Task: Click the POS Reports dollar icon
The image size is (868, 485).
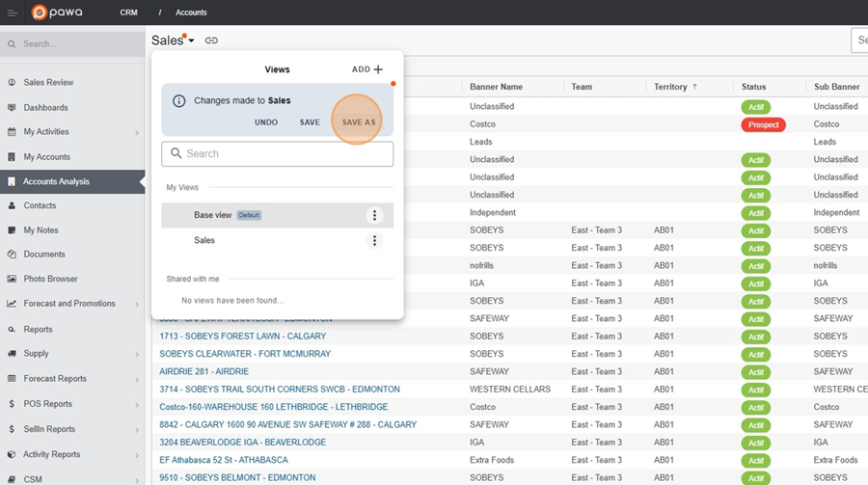Action: coord(12,404)
